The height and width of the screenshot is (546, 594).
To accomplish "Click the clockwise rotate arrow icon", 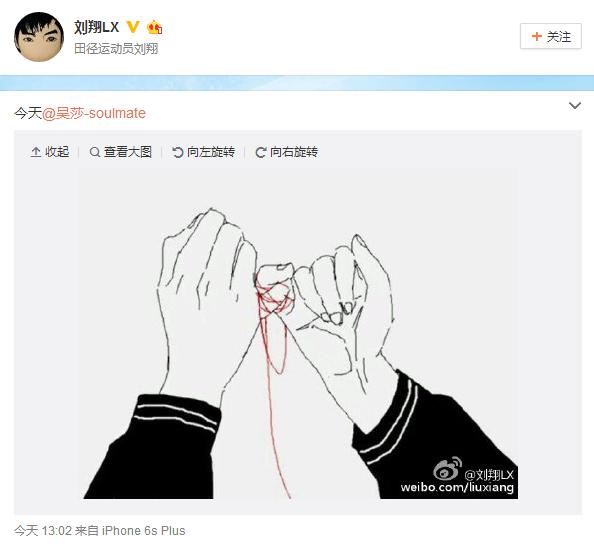I will coord(261,152).
